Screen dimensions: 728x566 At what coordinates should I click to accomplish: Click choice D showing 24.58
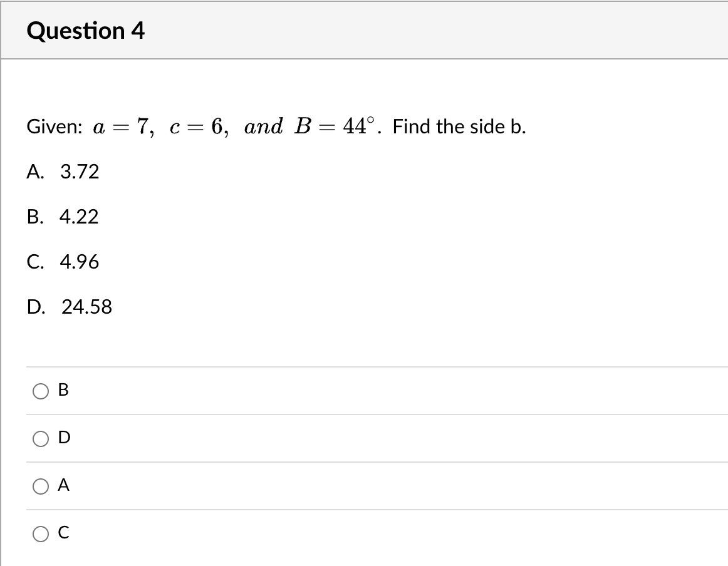click(69, 307)
